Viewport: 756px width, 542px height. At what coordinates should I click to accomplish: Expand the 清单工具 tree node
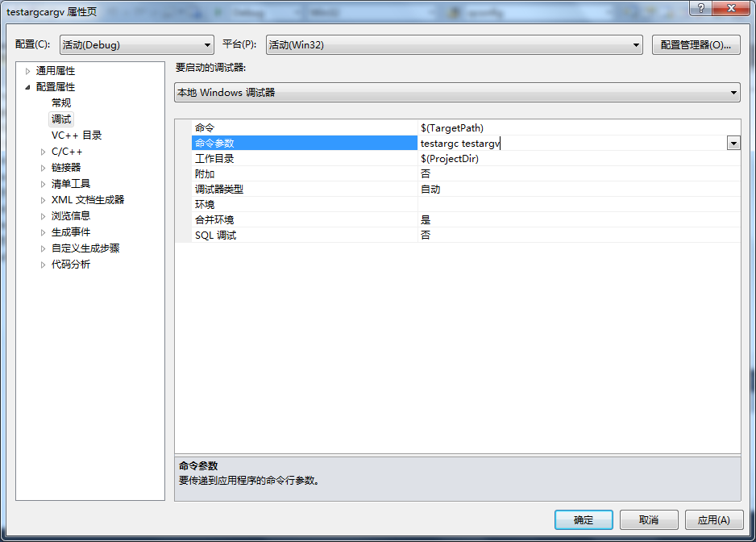click(x=44, y=184)
